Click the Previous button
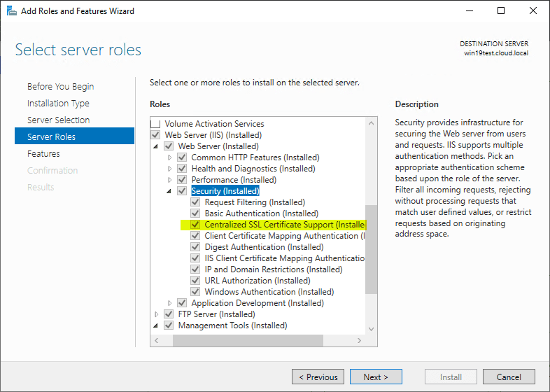Screen dimensions: 550x392 point(318,377)
